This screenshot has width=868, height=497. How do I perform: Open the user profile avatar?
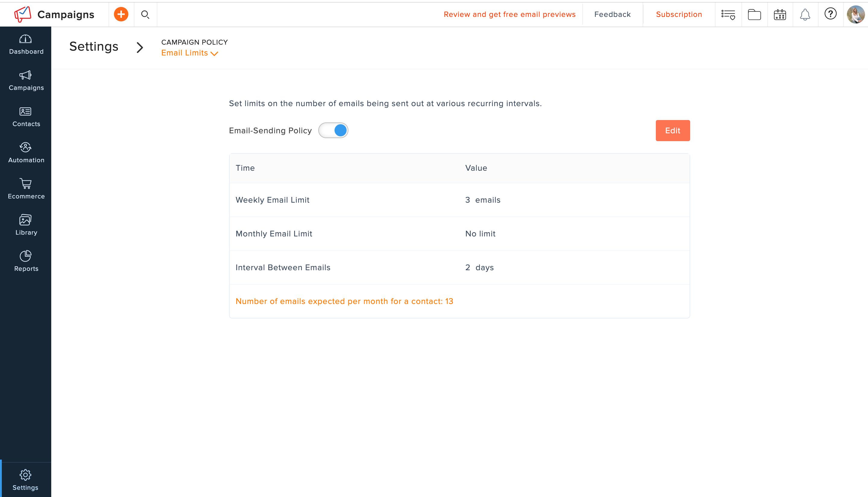click(855, 14)
